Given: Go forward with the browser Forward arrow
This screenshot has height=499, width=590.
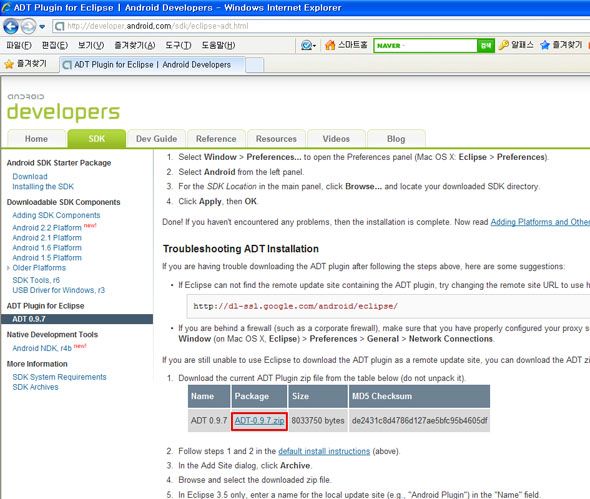Looking at the screenshot, I should [28, 26].
